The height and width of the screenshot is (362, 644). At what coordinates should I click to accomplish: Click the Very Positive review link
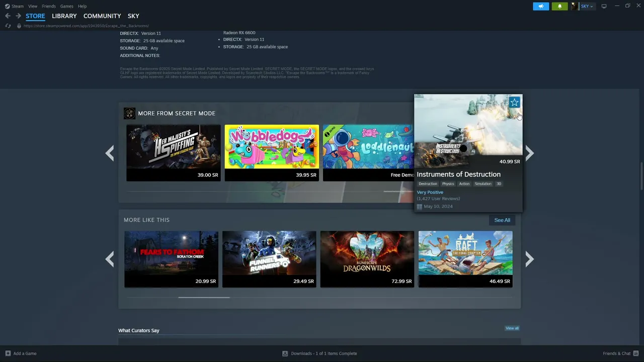tap(430, 193)
